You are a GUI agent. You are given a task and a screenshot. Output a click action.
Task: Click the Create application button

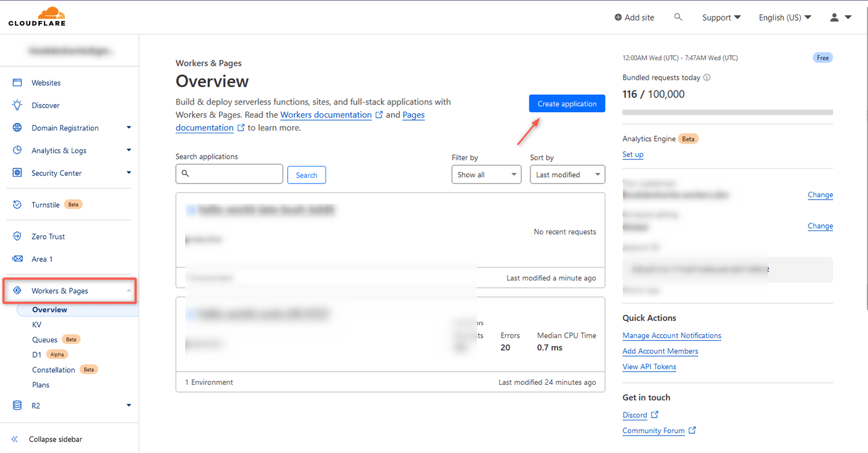coord(567,103)
